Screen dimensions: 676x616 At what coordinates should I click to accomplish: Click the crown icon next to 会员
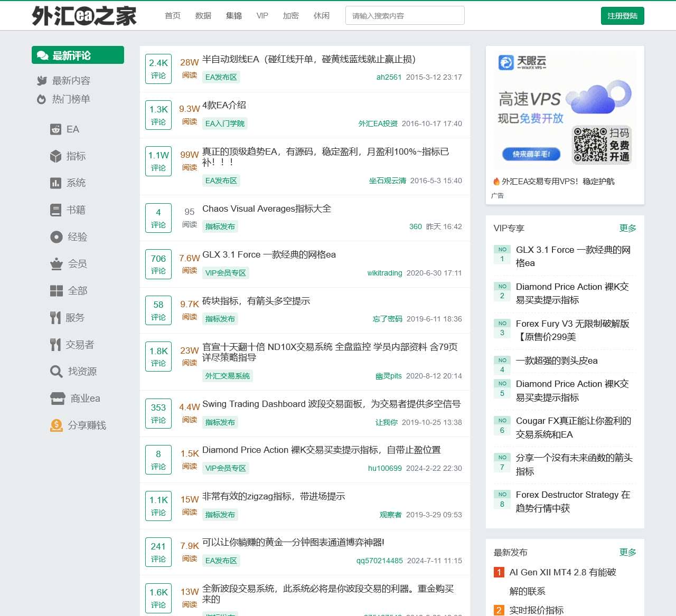[56, 264]
